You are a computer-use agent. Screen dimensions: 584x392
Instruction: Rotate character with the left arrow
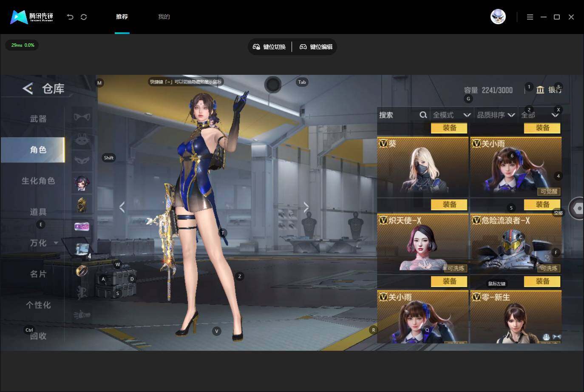[x=122, y=207]
